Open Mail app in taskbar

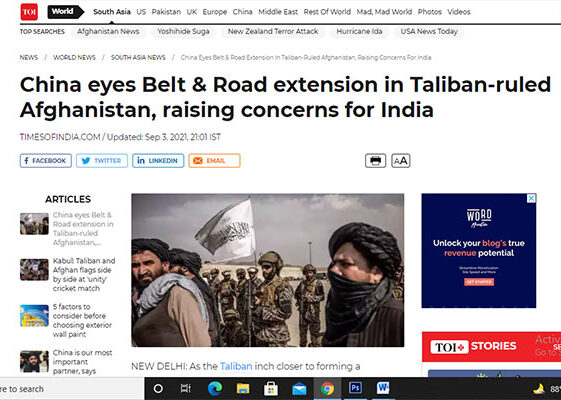299,389
